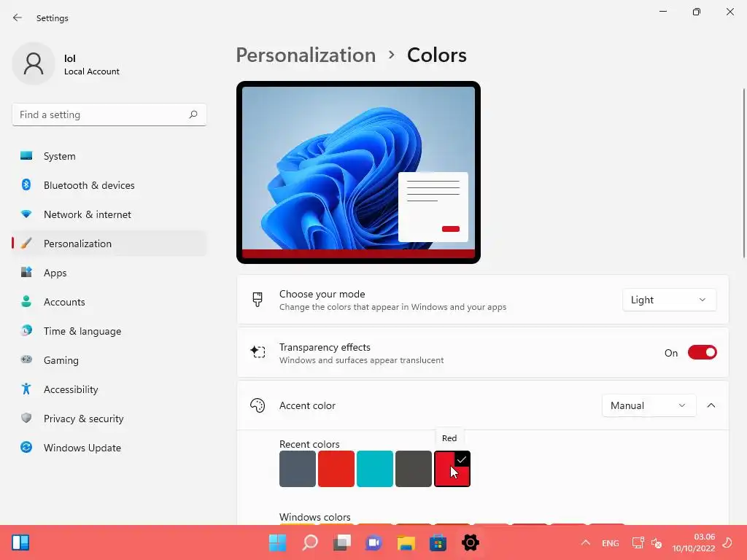The image size is (747, 560).
Task: Open the lol Local Account profile
Action: [66, 64]
